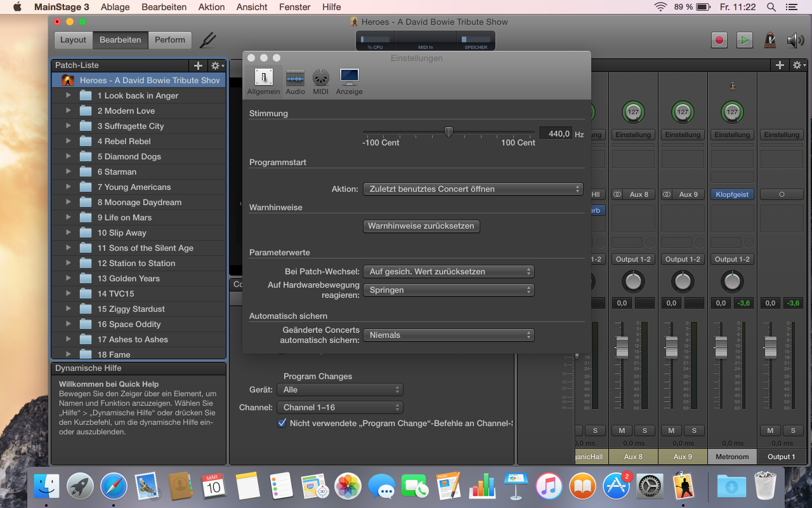Click stereo format icon on Aux 8 strip
Viewport: 812px width, 508px height.
617,194
